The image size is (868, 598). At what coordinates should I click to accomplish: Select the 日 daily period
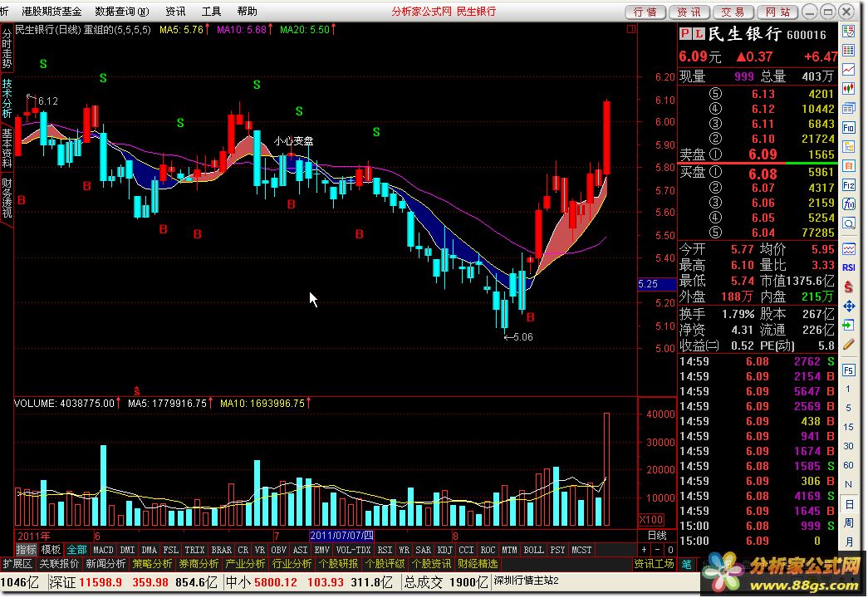849,504
